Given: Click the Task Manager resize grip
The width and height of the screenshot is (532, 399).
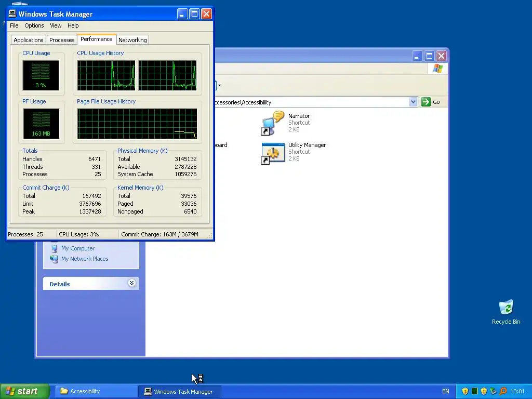Looking at the screenshot, I should 210,236.
